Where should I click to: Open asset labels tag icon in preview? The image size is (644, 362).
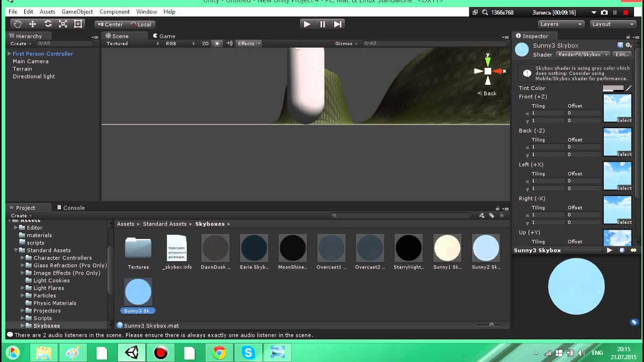[x=634, y=322]
